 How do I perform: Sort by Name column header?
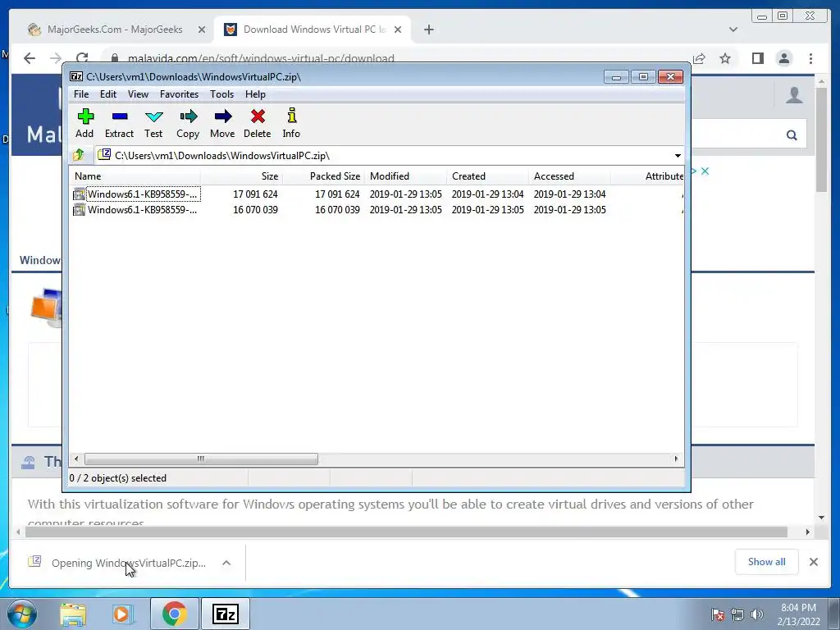(135, 176)
